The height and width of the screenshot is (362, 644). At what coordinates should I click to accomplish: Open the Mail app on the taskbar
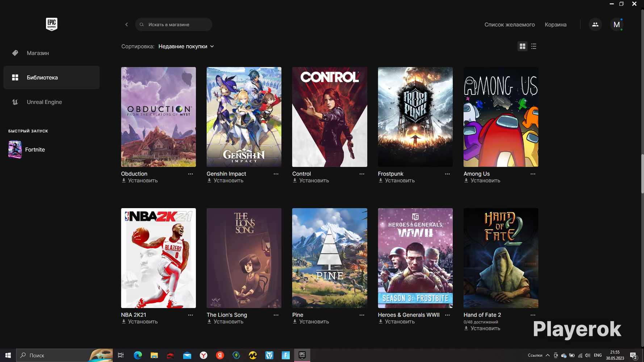pyautogui.click(x=187, y=355)
